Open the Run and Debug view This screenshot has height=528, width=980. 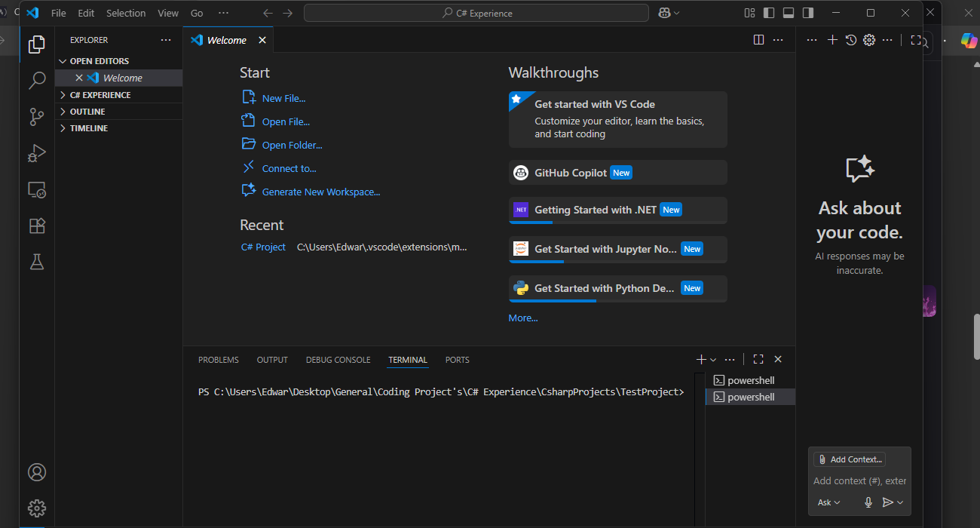pyautogui.click(x=37, y=153)
